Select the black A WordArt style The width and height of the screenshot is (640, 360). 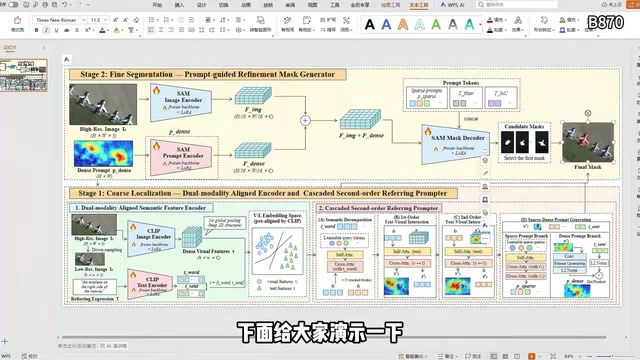point(370,24)
